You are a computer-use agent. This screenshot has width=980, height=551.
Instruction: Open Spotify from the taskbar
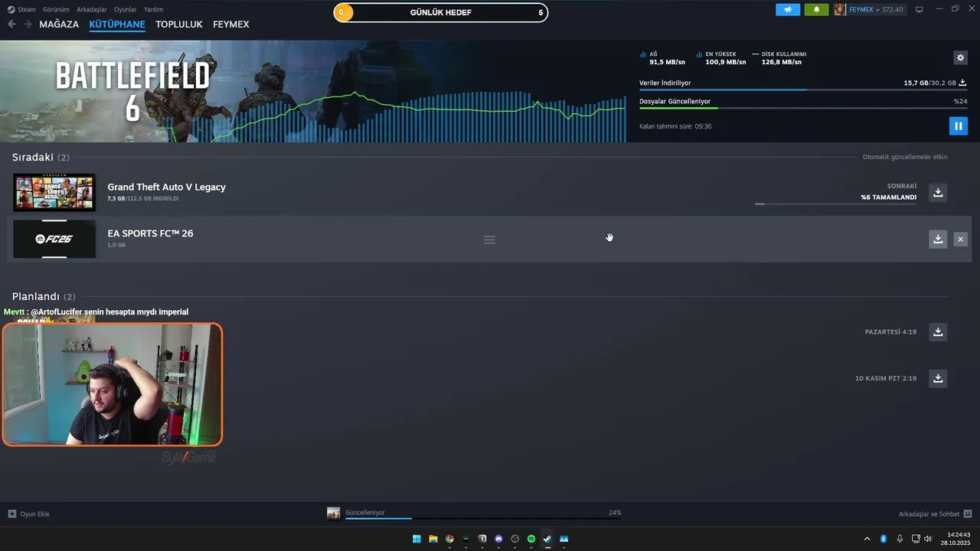[531, 539]
